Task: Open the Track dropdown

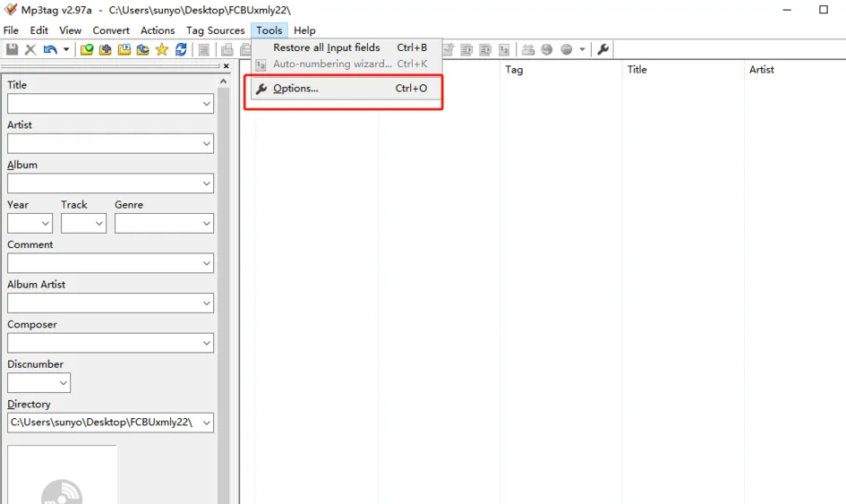Action: click(99, 224)
